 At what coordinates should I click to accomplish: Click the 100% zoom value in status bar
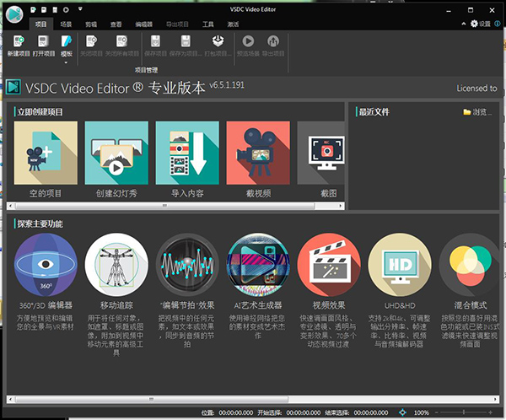tap(421, 412)
